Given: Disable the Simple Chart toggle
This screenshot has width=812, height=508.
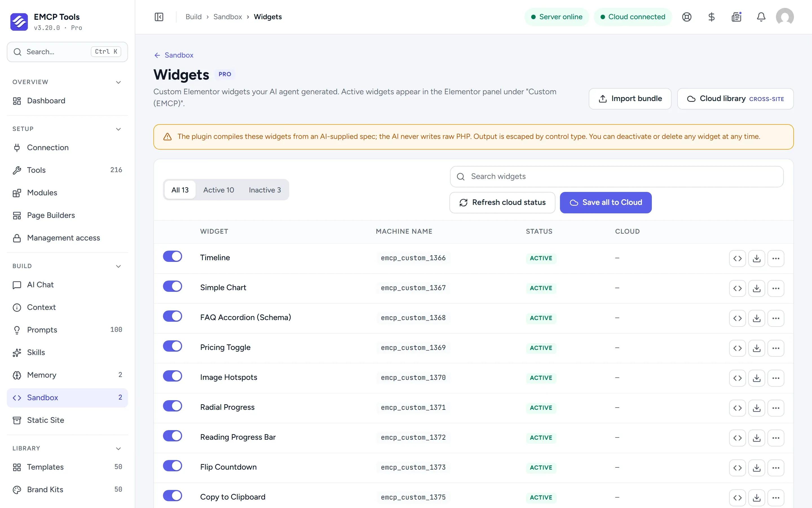Looking at the screenshot, I should click(173, 286).
